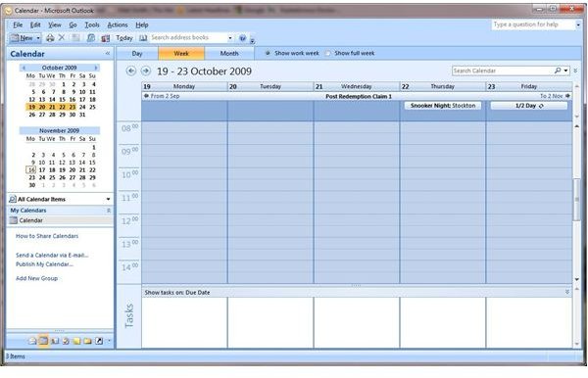
Task: Expand the All Calendar Items dropdown
Action: [109, 199]
